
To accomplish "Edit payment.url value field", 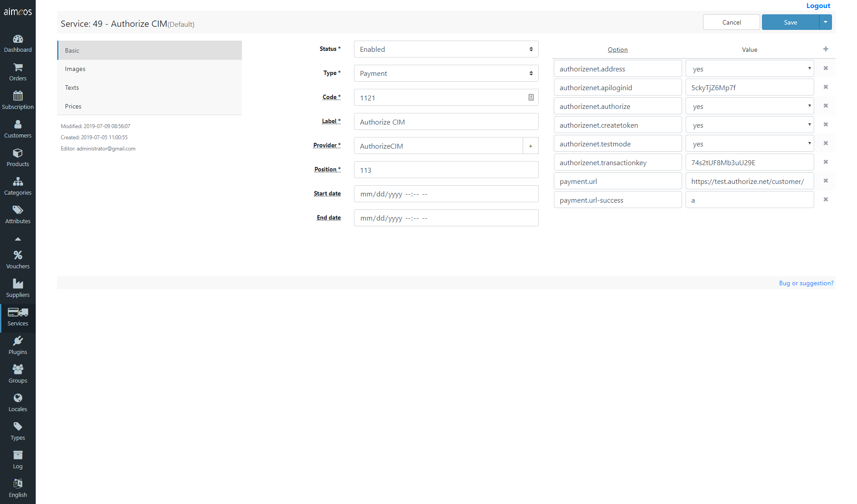I will 749,181.
